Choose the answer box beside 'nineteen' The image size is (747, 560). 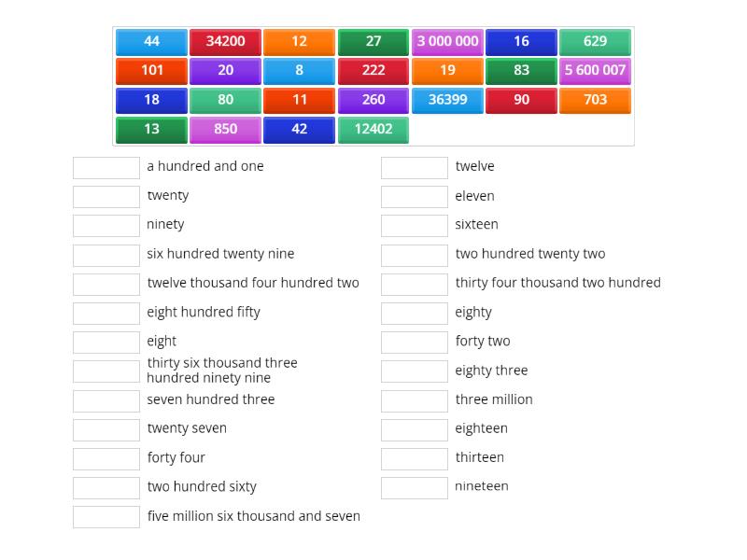click(415, 487)
